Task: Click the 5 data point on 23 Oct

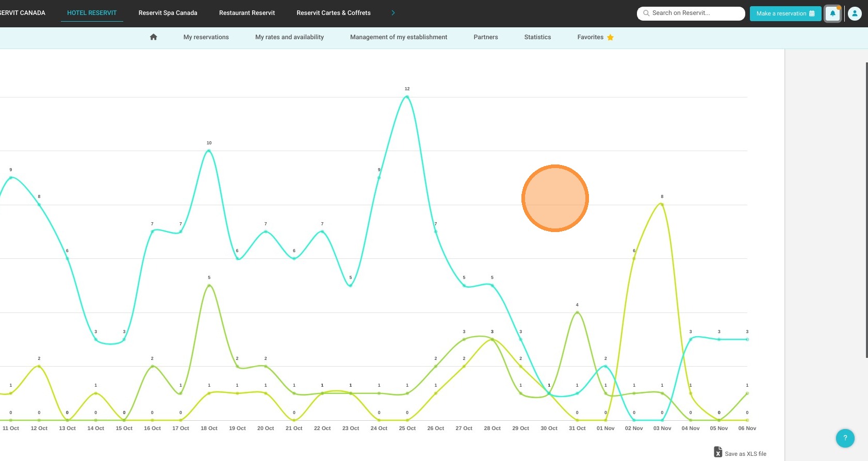Action: (x=351, y=285)
